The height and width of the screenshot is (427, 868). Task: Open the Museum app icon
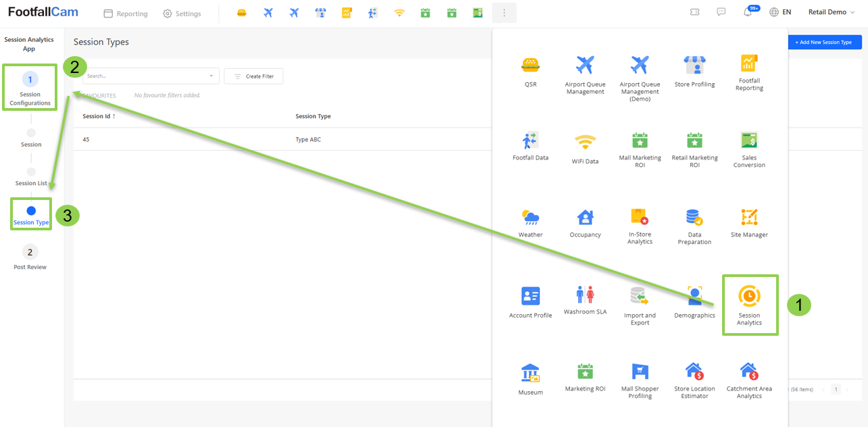[530, 380]
